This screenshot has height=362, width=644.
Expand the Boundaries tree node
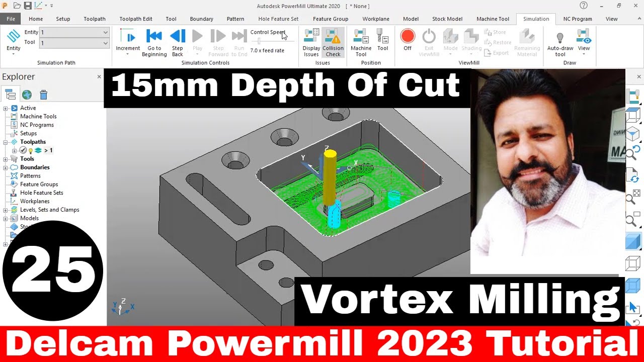click(6, 167)
